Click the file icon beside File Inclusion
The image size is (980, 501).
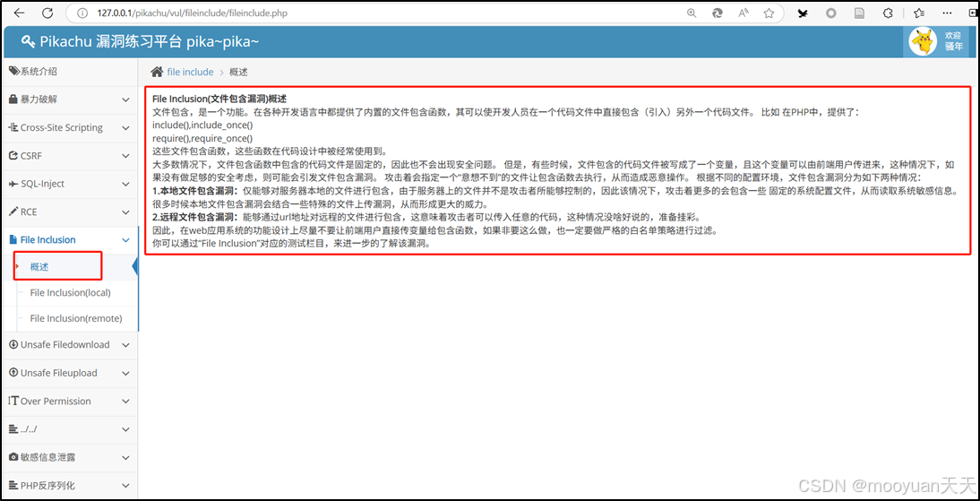tap(13, 239)
